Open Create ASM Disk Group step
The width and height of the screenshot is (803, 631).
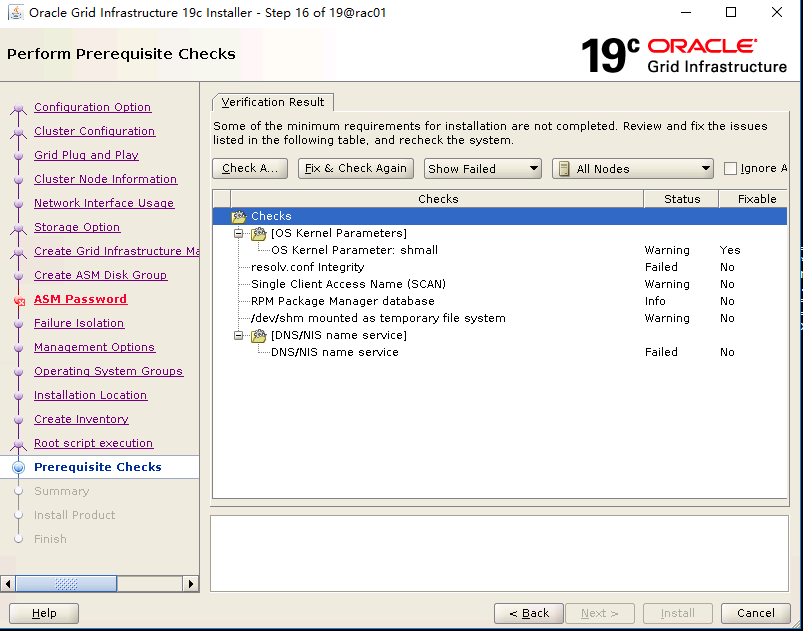(x=100, y=275)
